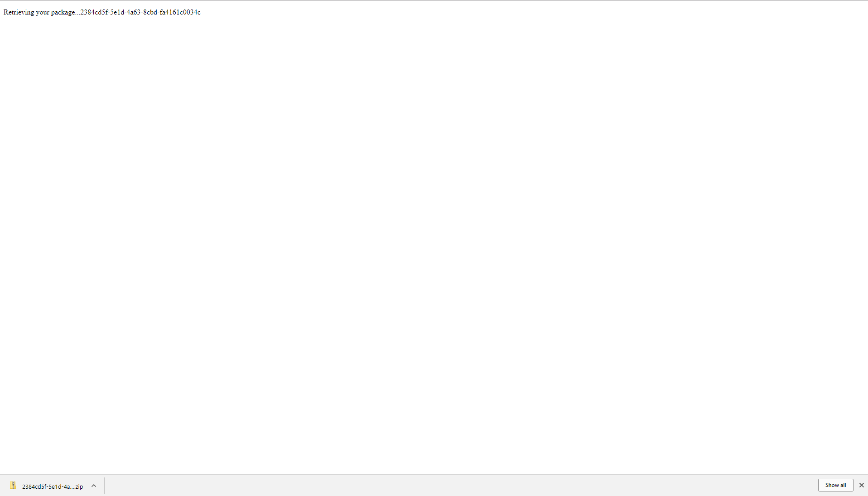Image resolution: width=868 pixels, height=496 pixels.
Task: Click the zip archive icon in download bar
Action: (x=13, y=486)
